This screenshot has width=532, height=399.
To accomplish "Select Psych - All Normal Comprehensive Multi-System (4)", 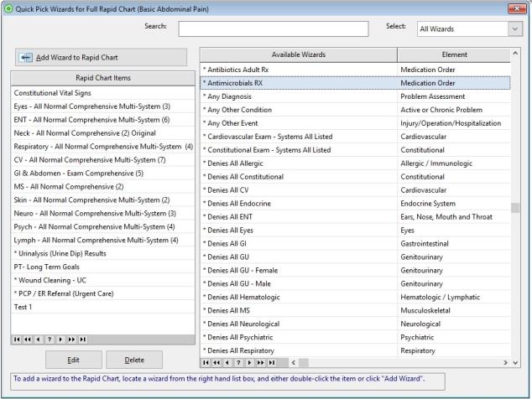I will pos(103,227).
